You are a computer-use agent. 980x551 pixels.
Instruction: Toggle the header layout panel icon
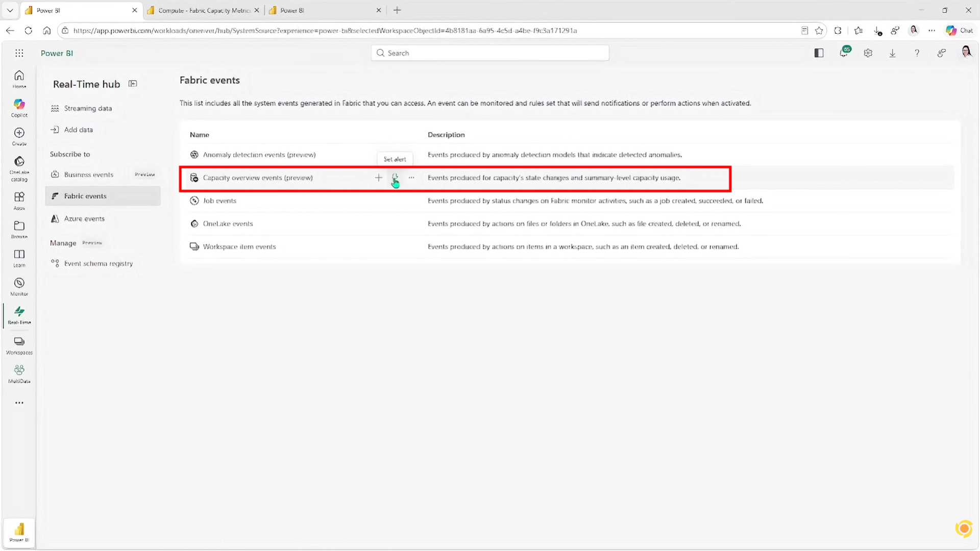[x=819, y=53]
